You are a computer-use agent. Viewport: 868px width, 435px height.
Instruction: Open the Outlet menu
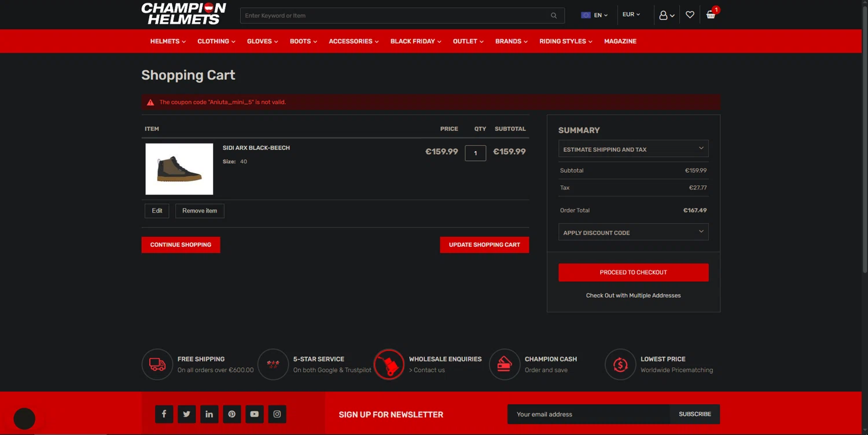tap(468, 41)
